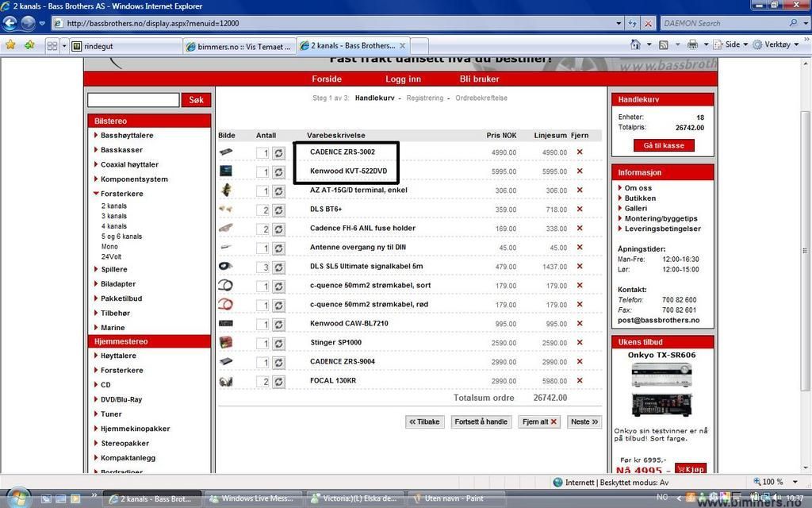Open zoom level 100 % dropdown arrow
Viewport: 812px width, 508px height.
pyautogui.click(x=795, y=482)
